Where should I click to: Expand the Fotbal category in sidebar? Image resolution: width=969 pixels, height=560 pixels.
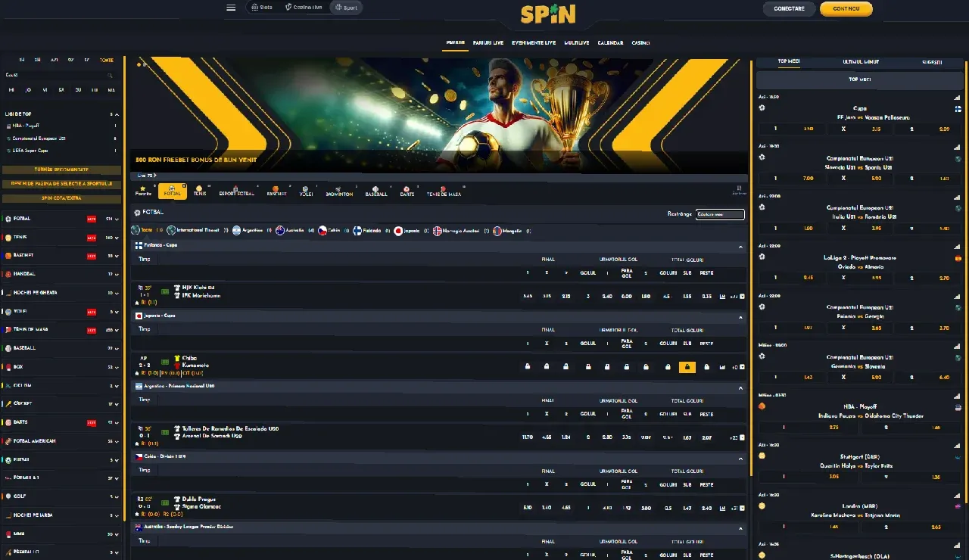pyautogui.click(x=116, y=219)
